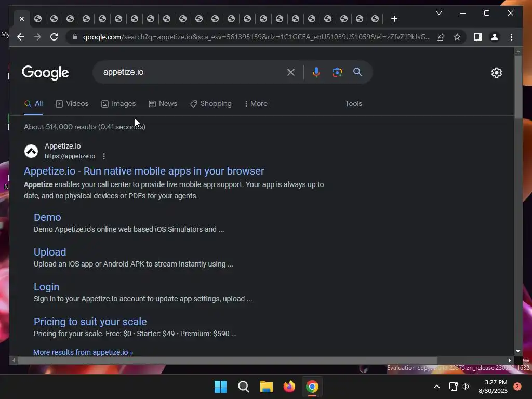Open Pricing to suit your scale link

point(90,322)
